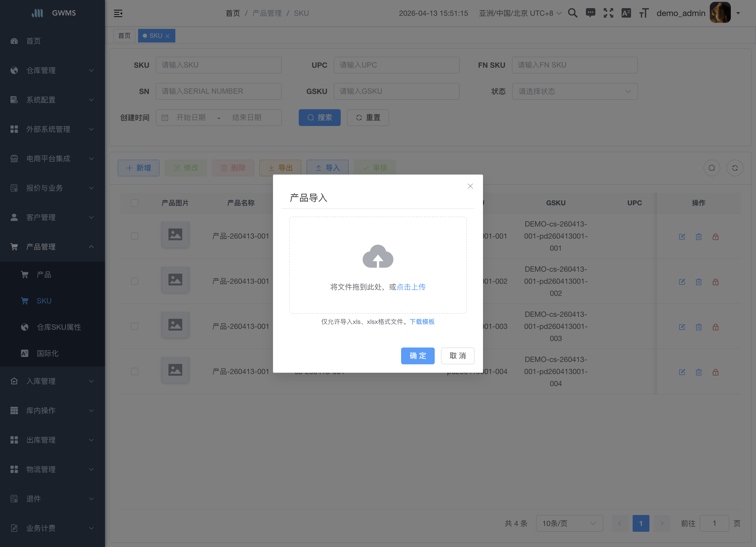756x547 pixels.
Task: Select the SKU submenu item in sidebar
Action: point(52,301)
